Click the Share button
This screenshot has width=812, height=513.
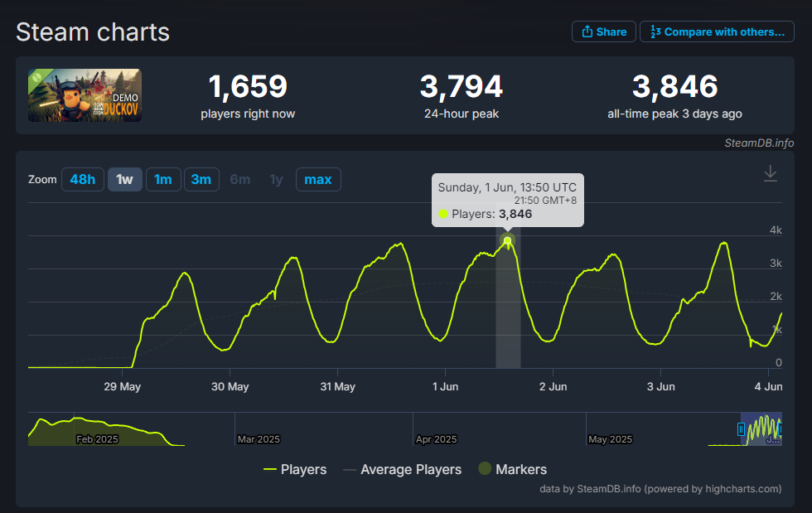(x=603, y=31)
